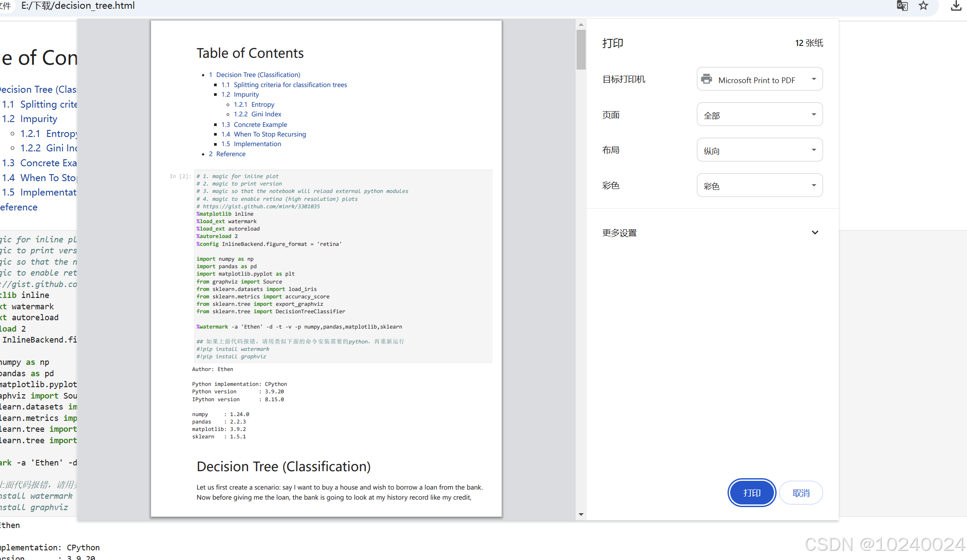
Task: Open the 布局 layout dropdown
Action: pos(760,150)
